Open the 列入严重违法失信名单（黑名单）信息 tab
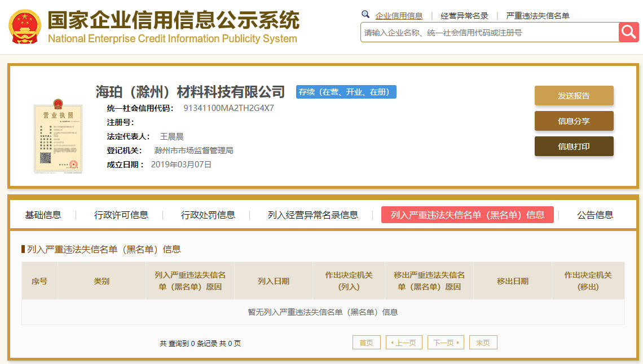This screenshot has height=364, width=643. tap(468, 215)
